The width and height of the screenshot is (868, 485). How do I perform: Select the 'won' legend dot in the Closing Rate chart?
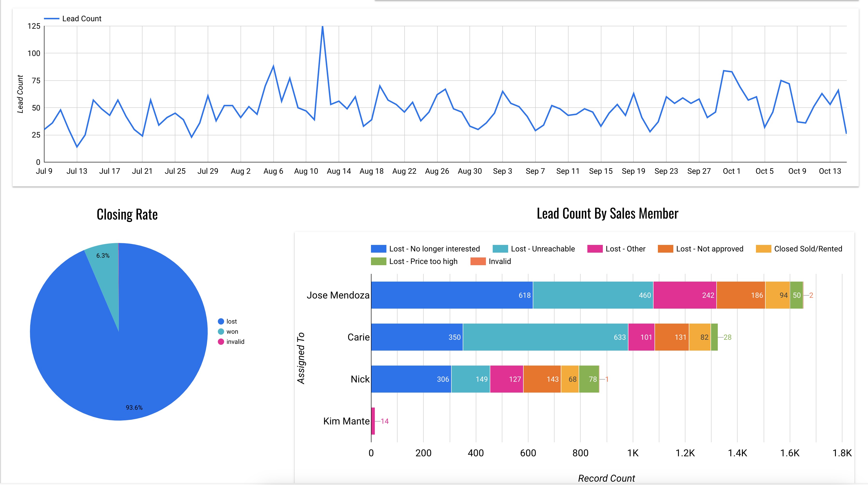pos(221,332)
